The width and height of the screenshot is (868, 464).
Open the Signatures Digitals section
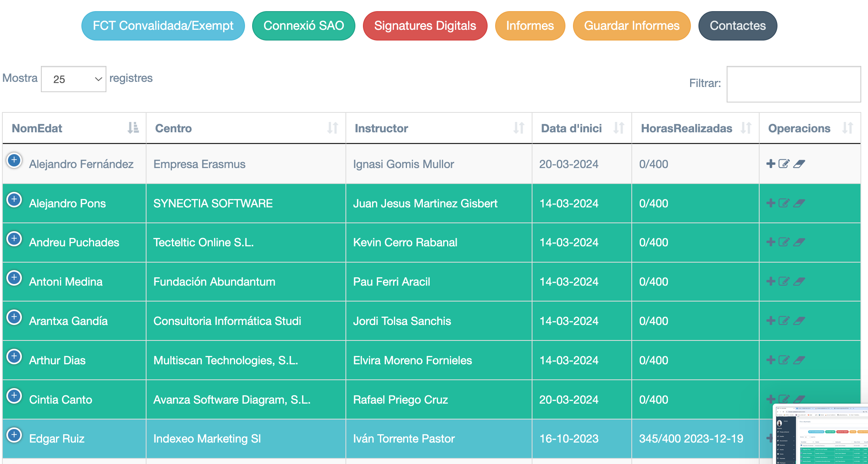pyautogui.click(x=425, y=26)
